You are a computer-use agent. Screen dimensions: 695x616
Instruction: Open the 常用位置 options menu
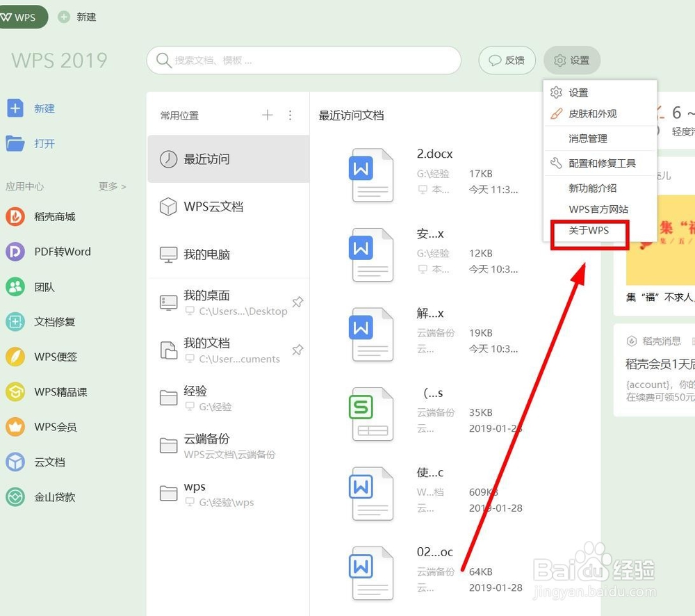click(290, 115)
